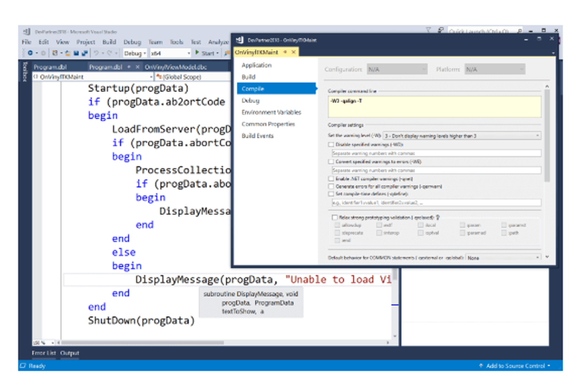
Task: Open the warning level dropdown
Action: [x=462, y=136]
